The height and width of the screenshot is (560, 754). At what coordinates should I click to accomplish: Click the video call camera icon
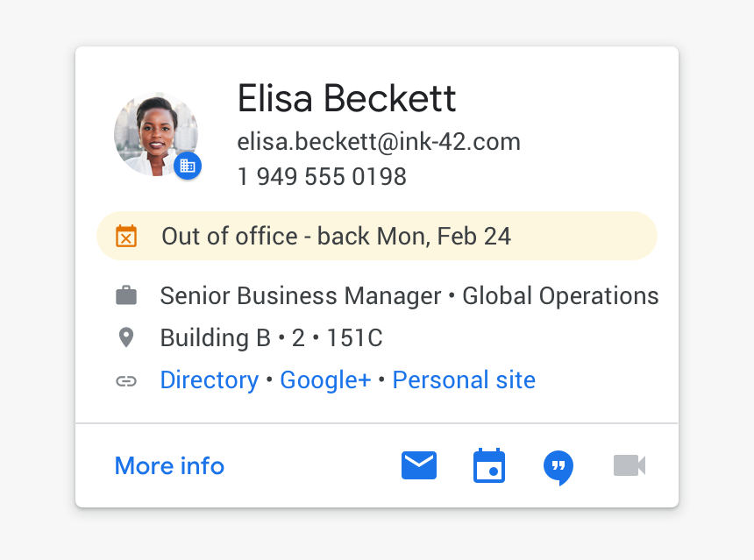click(629, 465)
